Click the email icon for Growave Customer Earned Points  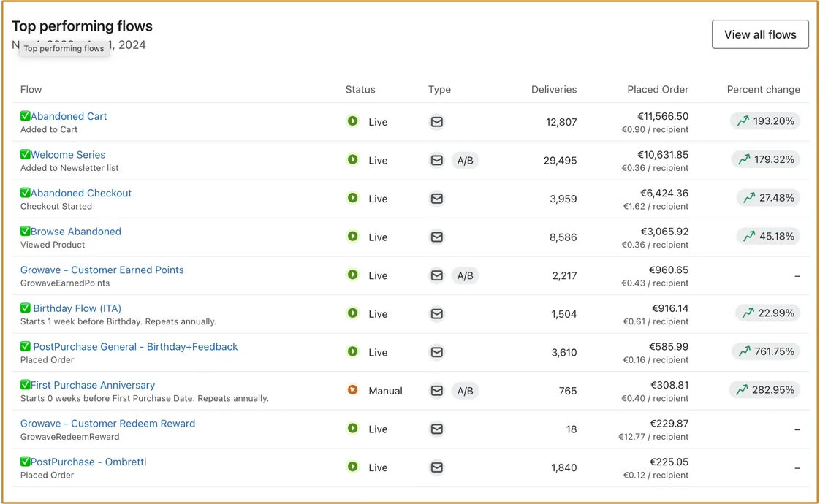coord(436,275)
